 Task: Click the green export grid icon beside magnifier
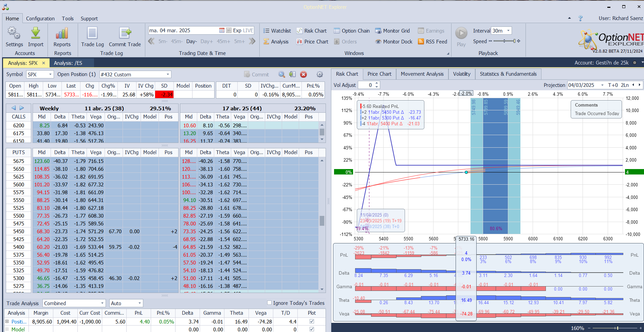[292, 74]
